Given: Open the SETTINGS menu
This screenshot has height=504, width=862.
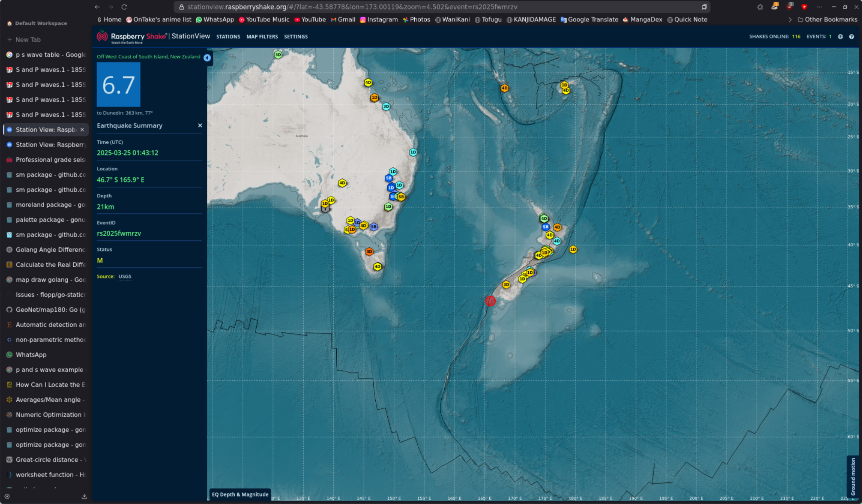Looking at the screenshot, I should click(x=296, y=37).
